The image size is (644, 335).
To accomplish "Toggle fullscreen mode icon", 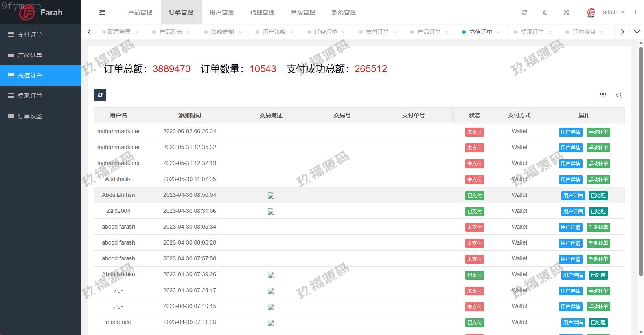I will click(x=566, y=13).
